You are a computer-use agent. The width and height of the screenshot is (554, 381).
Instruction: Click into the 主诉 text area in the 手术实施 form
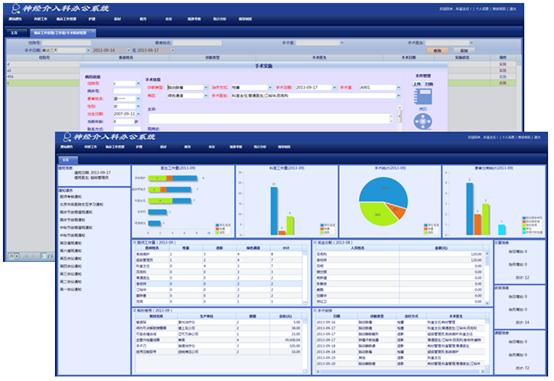(271, 118)
